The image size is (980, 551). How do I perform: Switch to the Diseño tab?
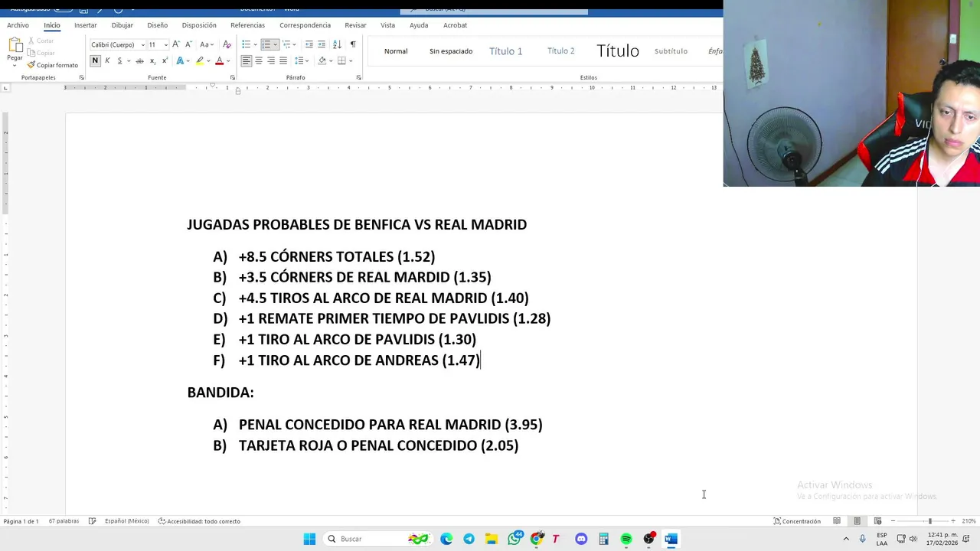tap(157, 25)
